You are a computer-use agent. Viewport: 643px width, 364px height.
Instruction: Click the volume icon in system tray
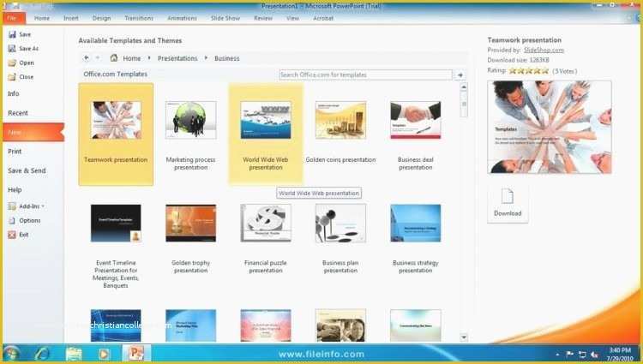(x=595, y=355)
